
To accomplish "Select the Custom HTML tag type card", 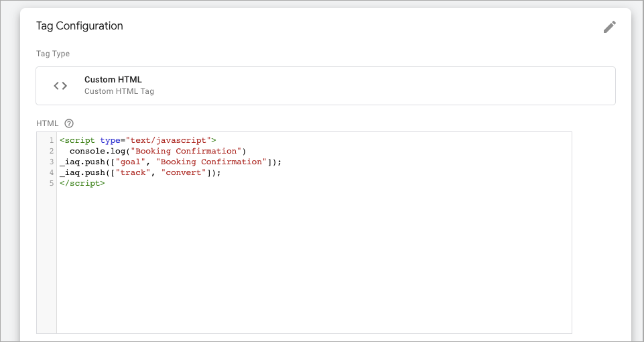I will pyautogui.click(x=325, y=86).
